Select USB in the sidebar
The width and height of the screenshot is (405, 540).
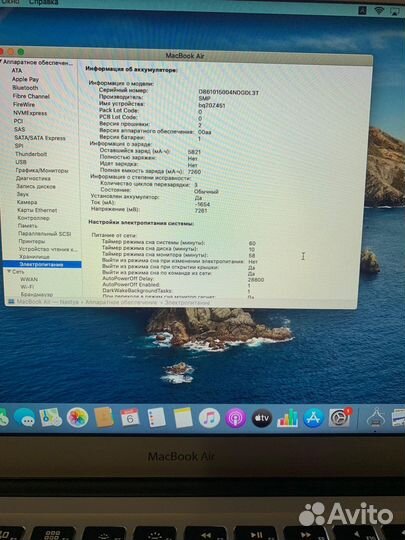[x=21, y=162]
